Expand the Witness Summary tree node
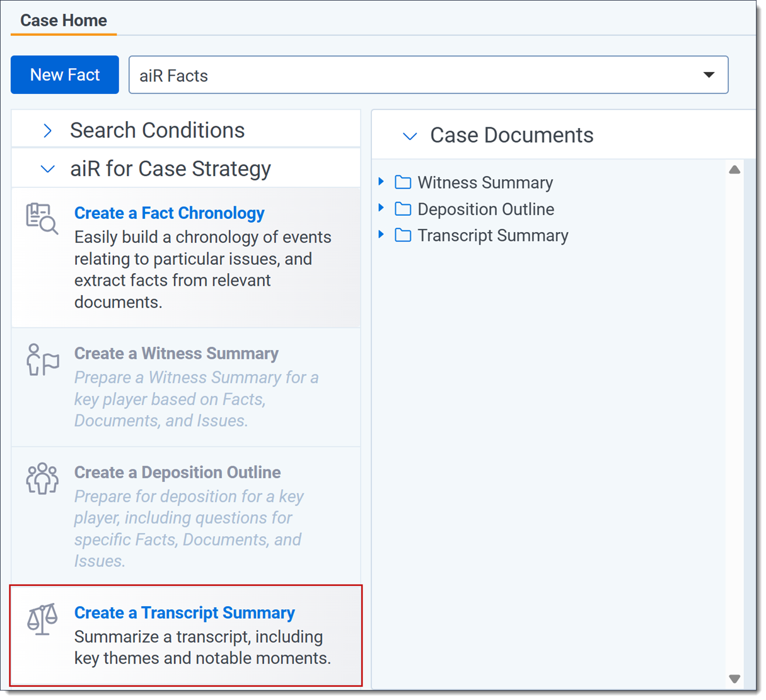This screenshot has width=766, height=700. tap(382, 182)
